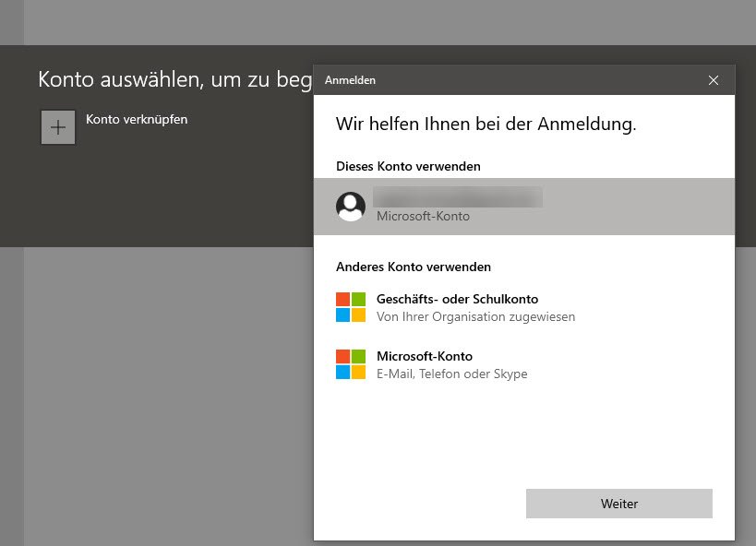The width and height of the screenshot is (756, 546).
Task: Click 'Dieses Konto verwenden' heading
Action: (x=408, y=166)
